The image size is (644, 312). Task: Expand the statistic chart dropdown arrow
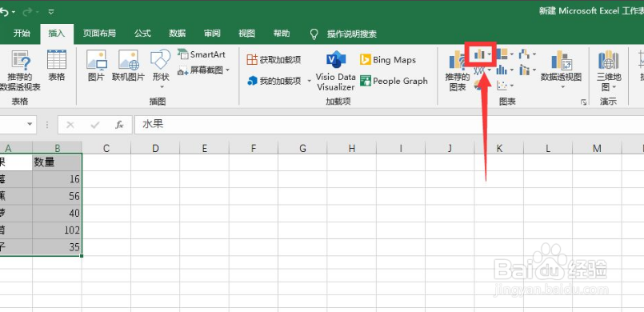click(511, 70)
